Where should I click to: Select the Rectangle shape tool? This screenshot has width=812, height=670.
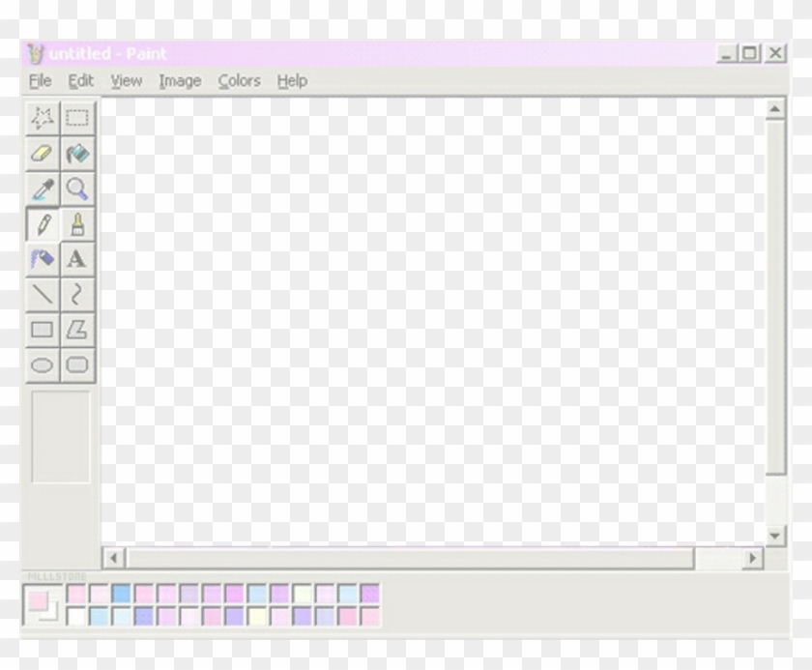(43, 329)
